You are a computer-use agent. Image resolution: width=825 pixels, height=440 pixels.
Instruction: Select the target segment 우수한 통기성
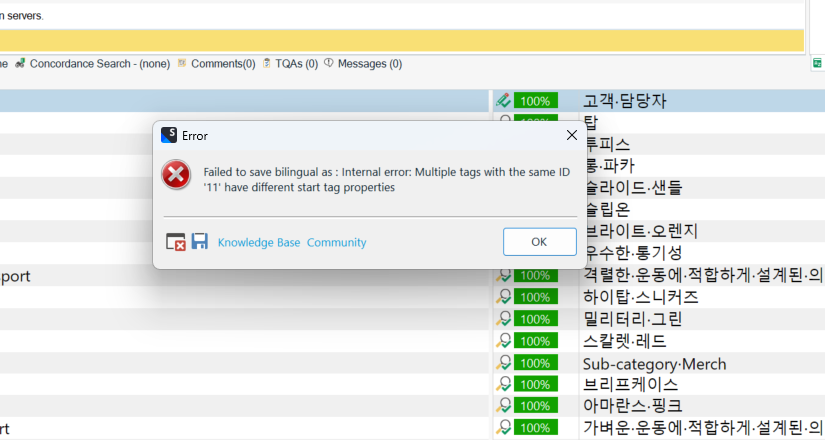pos(634,253)
